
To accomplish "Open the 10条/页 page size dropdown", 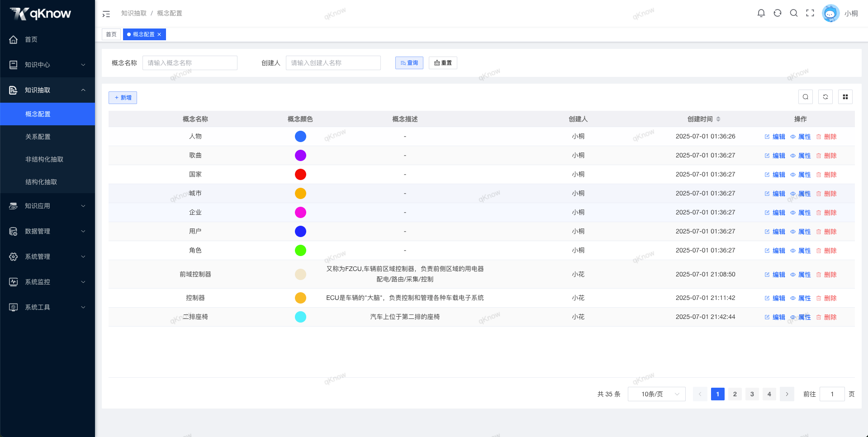I will tap(657, 394).
